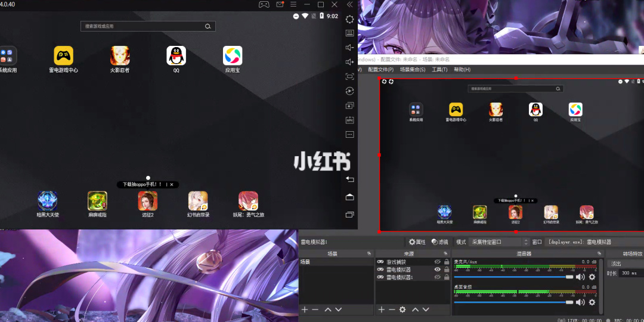Click 滤镜 filters button in OBS
Viewport: 644px width, 322px height.
[x=440, y=242]
